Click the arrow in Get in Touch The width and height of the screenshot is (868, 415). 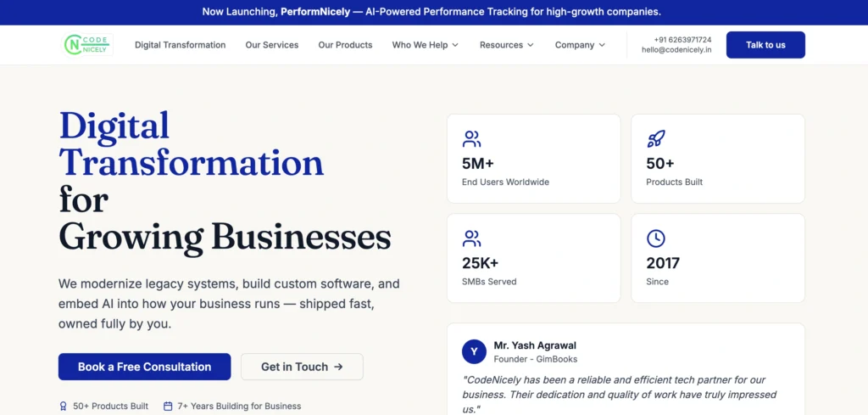[x=339, y=367]
